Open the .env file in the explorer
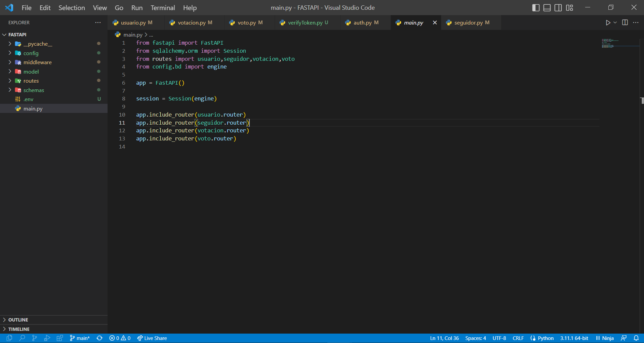 (54, 99)
